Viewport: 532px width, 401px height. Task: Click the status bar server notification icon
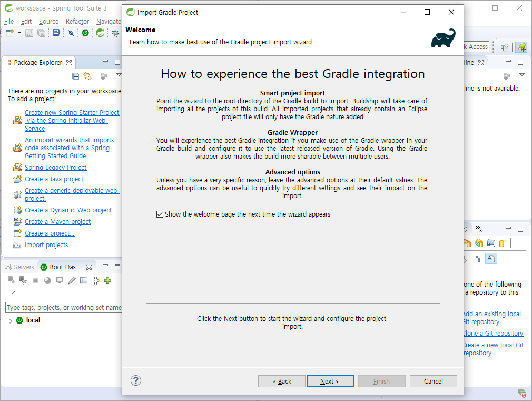pyautogui.click(x=522, y=394)
